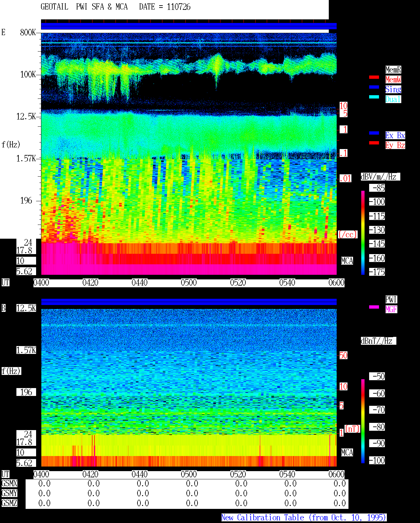Click the [/cc] density unit label
420x523 pixels.
[347, 234]
